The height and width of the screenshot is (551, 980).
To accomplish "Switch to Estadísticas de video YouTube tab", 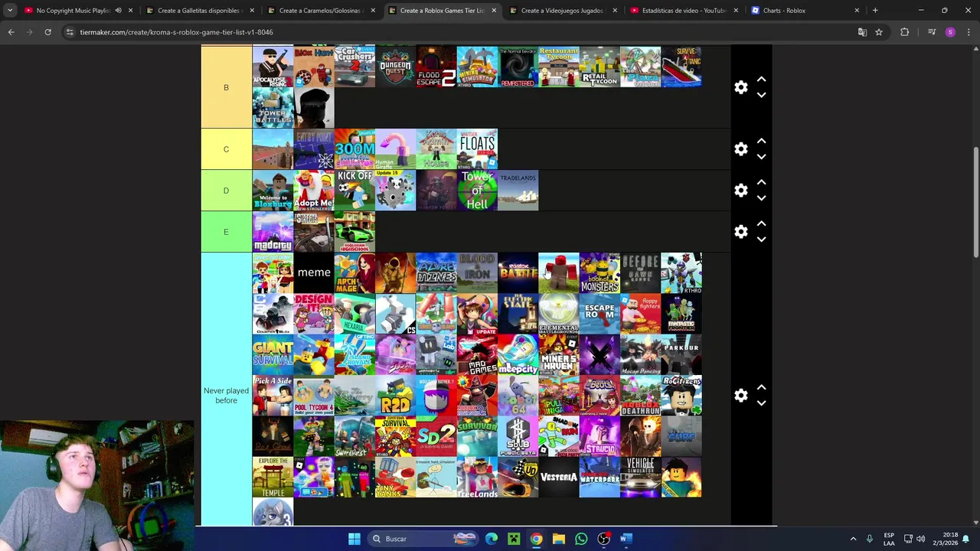I will pyautogui.click(x=684, y=11).
